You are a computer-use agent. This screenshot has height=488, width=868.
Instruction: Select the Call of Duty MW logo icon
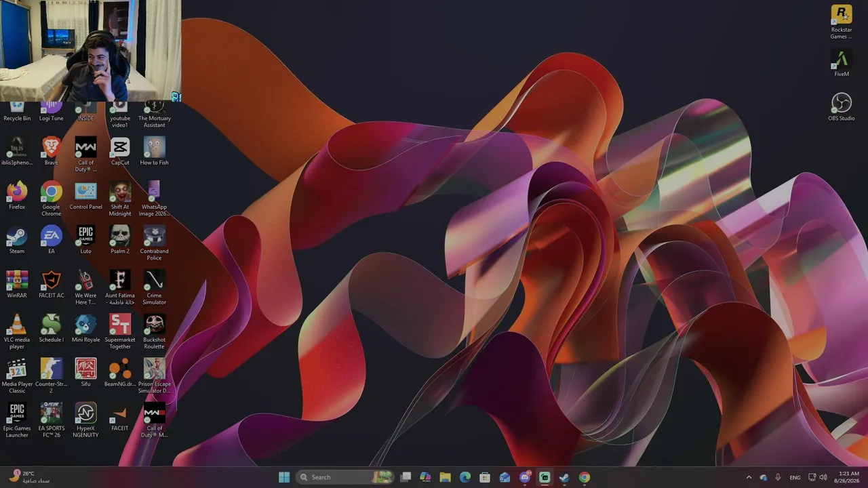click(x=85, y=155)
